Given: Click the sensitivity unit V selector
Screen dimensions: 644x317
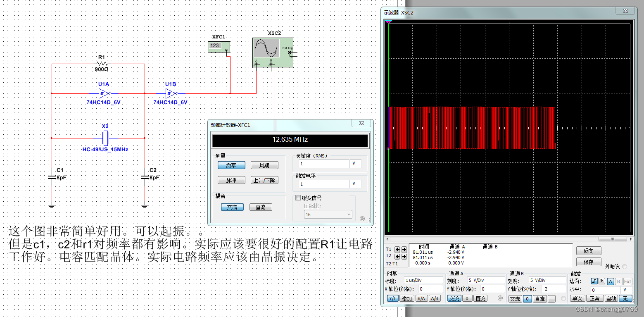Looking at the screenshot, I should click(x=355, y=164).
